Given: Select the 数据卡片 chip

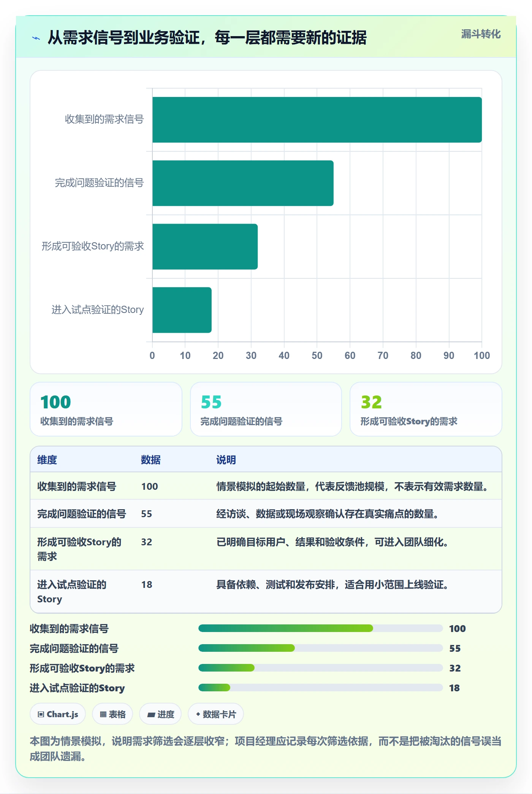Looking at the screenshot, I should tap(216, 714).
